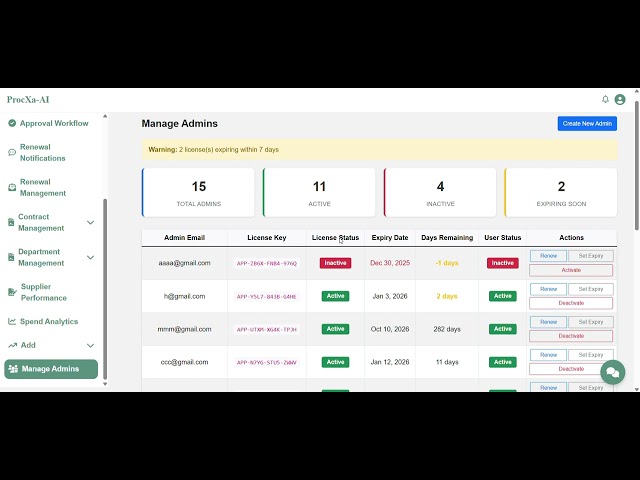Click the Department Management document icon
Screen dimensions: 640x480
[11, 257]
